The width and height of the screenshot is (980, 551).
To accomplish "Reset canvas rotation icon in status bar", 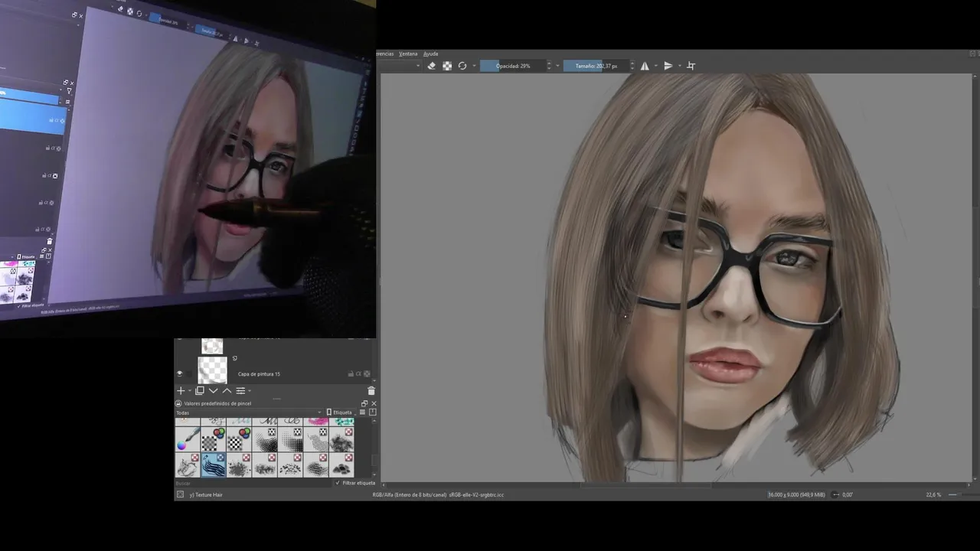I will (835, 494).
